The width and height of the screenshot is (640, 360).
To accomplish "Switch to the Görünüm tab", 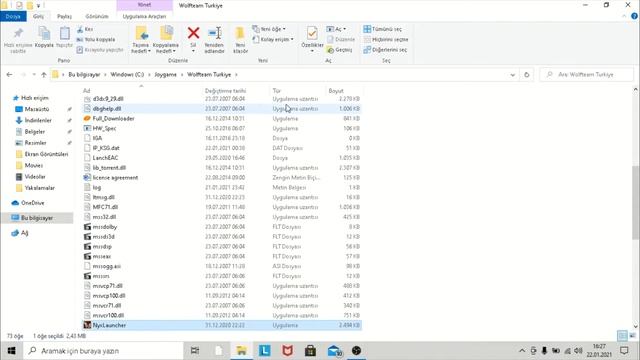I will coord(97,16).
